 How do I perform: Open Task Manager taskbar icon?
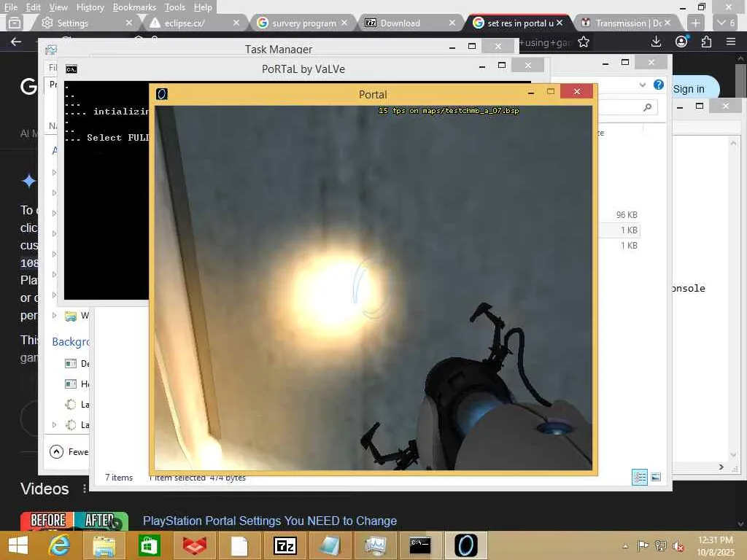[x=376, y=545]
